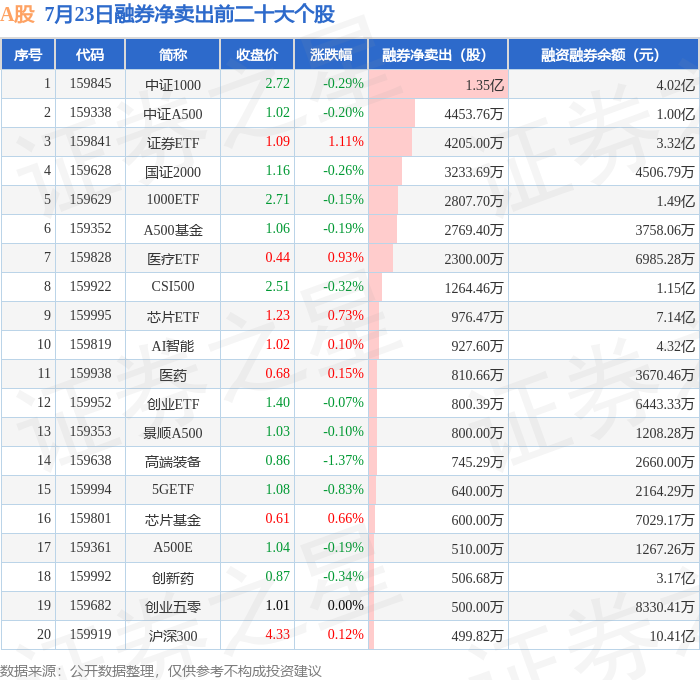Image resolution: width=700 pixels, height=680 pixels.
Task: Click stock code 159845
Action: point(90,83)
